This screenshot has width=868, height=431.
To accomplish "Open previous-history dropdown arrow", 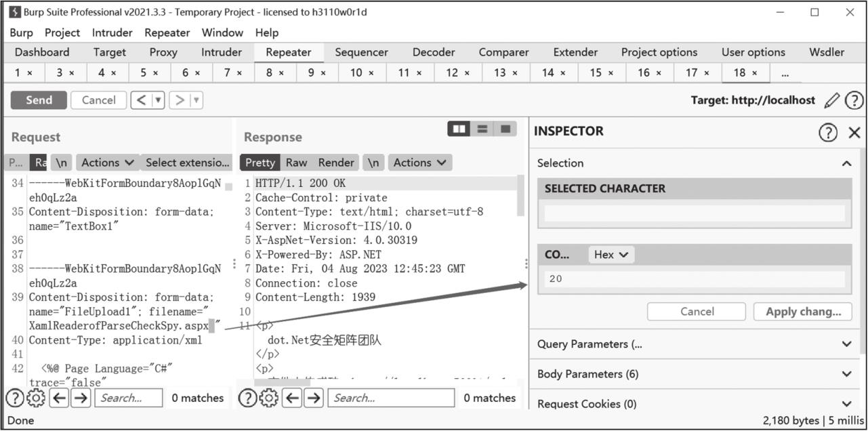I will click(159, 100).
